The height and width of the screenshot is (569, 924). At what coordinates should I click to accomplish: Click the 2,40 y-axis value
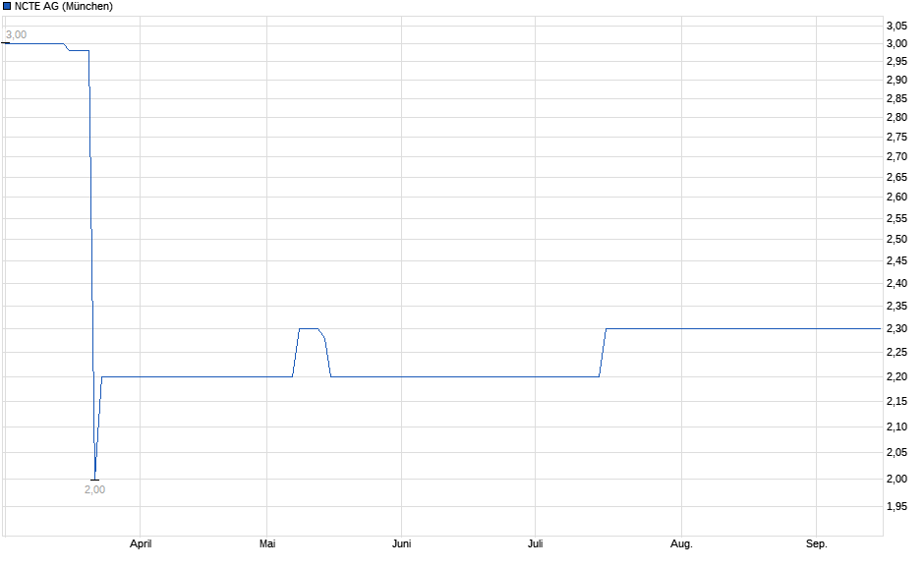pyautogui.click(x=896, y=283)
